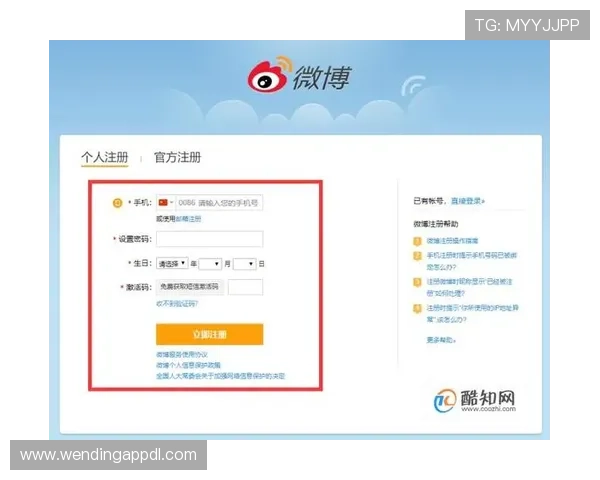Click 免费获取短信激活码 button
Image resolution: width=600 pixels, height=480 pixels.
pos(189,287)
